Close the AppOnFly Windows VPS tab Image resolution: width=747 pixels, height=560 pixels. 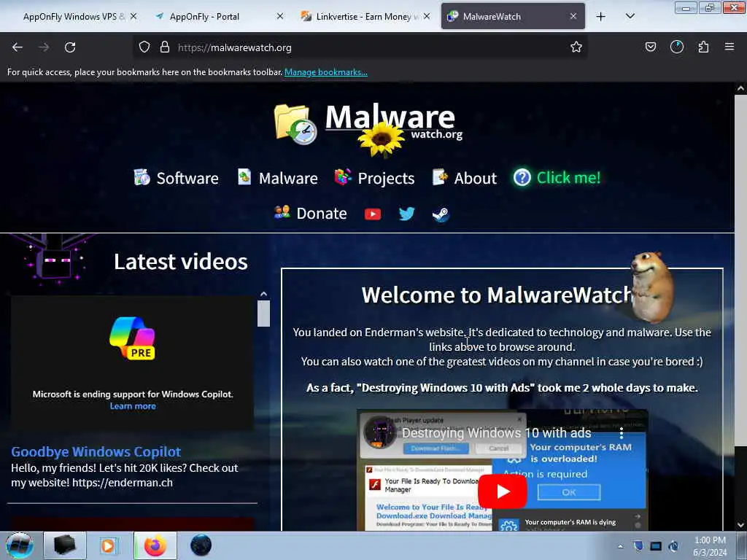click(133, 16)
